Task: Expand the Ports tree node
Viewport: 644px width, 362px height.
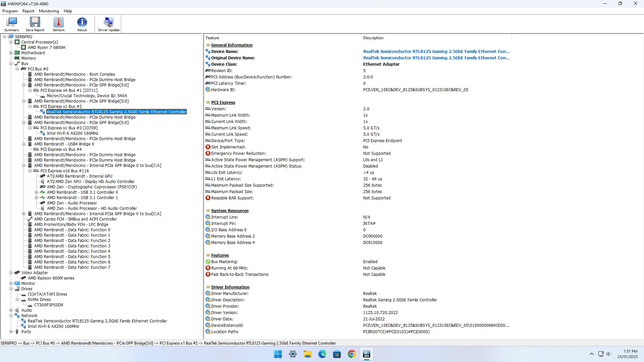Action: [x=11, y=332]
